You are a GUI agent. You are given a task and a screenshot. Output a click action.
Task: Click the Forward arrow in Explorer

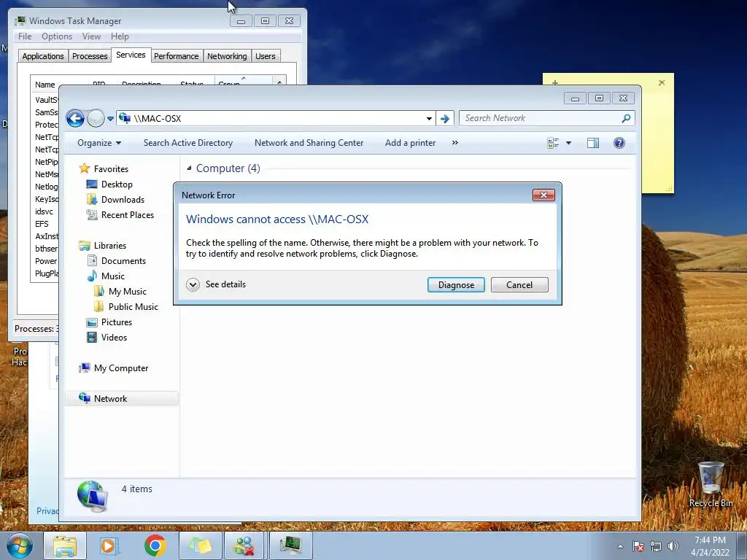coord(96,118)
